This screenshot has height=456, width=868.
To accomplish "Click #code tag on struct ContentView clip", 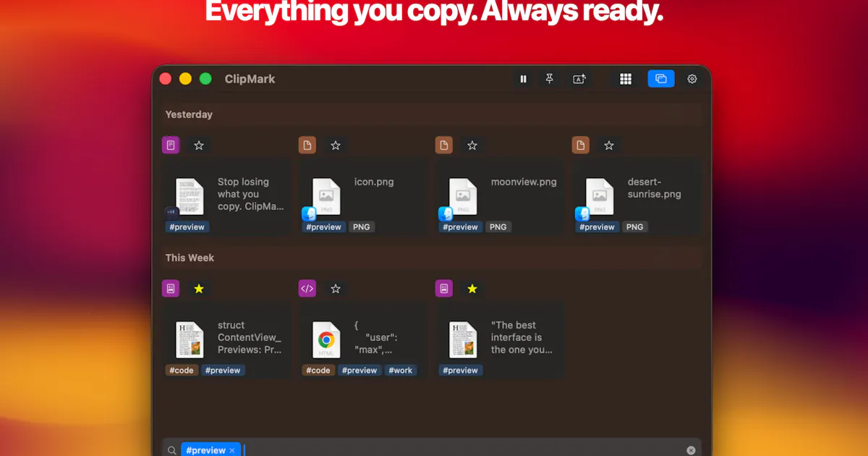I will (x=181, y=370).
